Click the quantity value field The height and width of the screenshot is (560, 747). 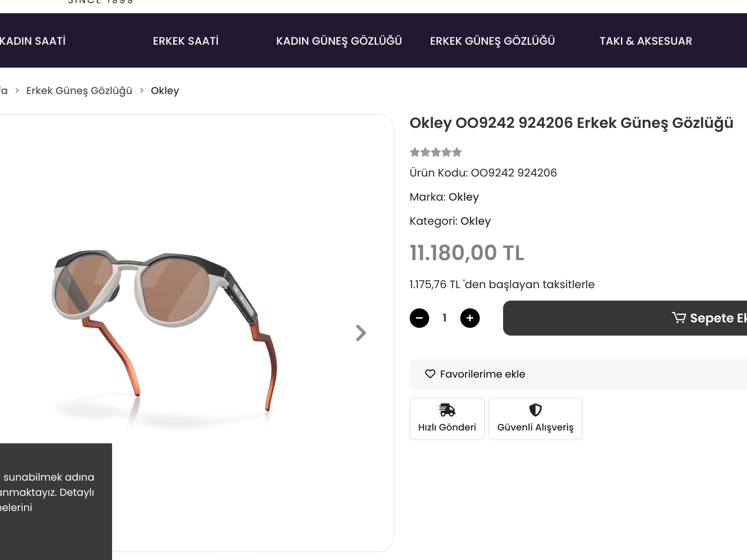444,318
